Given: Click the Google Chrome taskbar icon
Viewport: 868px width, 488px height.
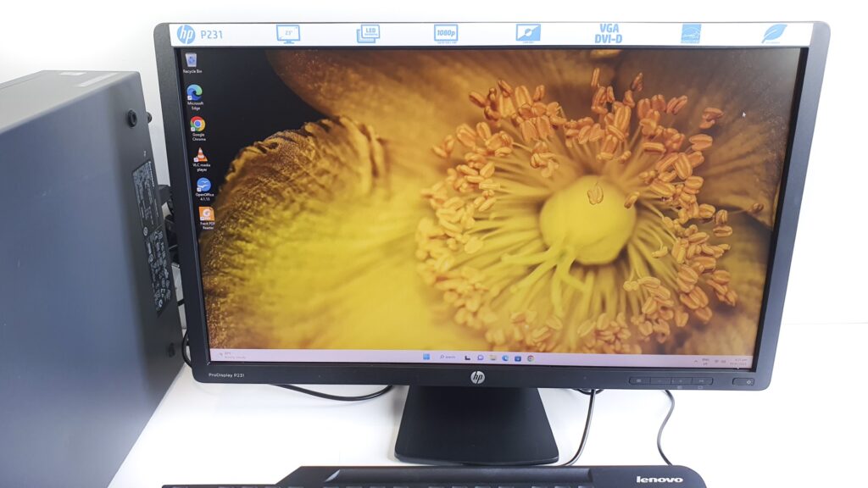Looking at the screenshot, I should click(x=530, y=358).
